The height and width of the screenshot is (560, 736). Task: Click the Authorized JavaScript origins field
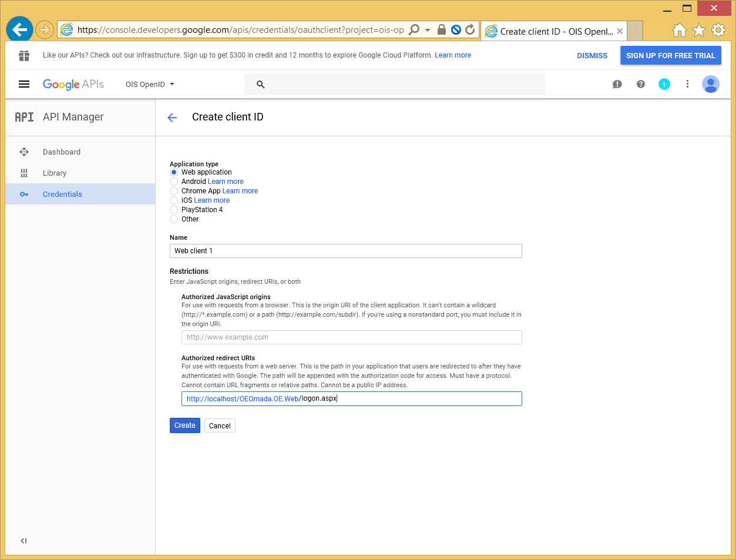pyautogui.click(x=352, y=337)
